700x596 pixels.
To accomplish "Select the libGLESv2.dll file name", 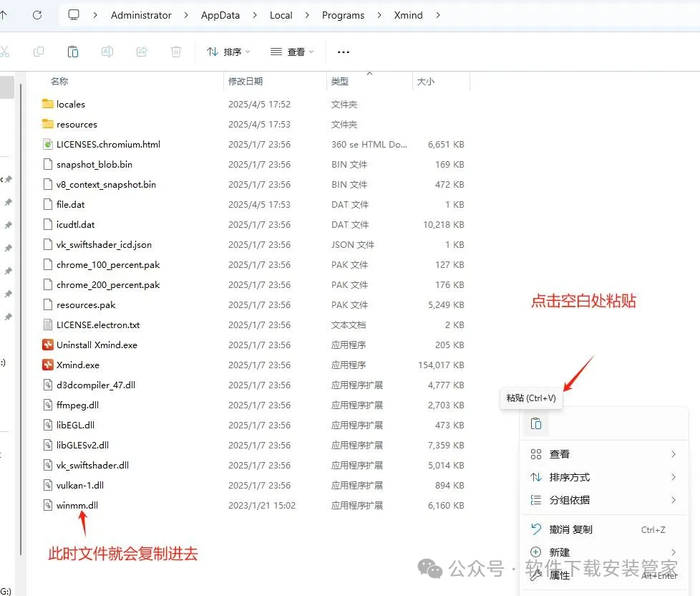I will point(82,445).
